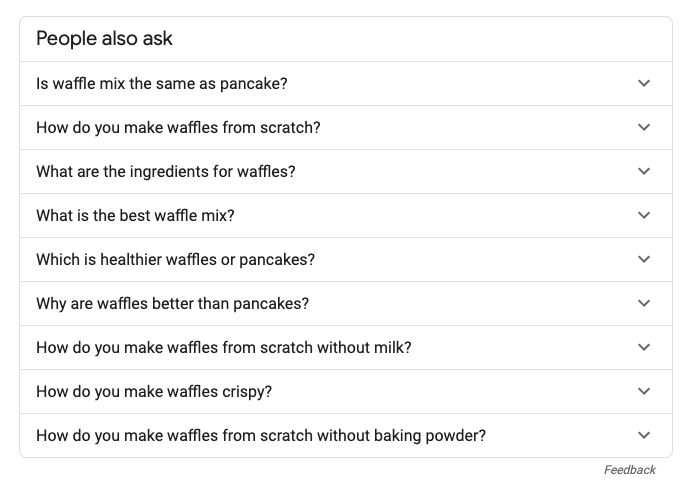The height and width of the screenshot is (486, 694).
Task: Expand 'What are the ingredients for waffles?' text
Action: point(166,172)
